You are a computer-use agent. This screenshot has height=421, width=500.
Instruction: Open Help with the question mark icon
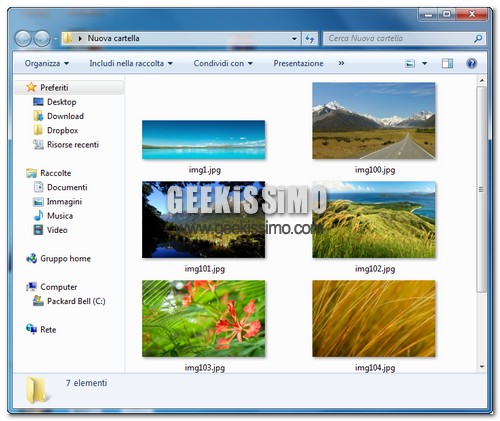[472, 63]
